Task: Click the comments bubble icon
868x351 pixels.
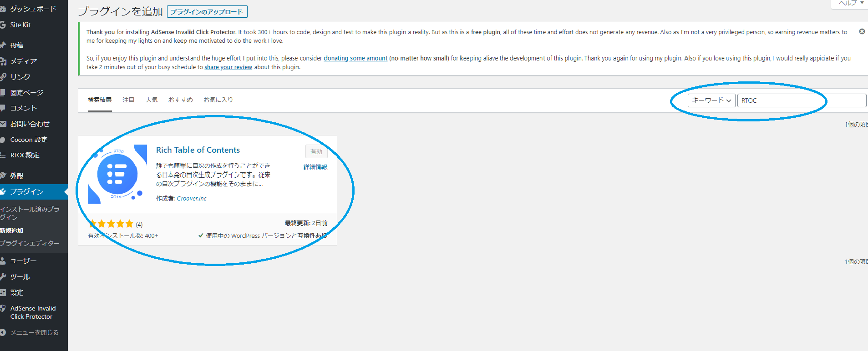Action: point(3,108)
